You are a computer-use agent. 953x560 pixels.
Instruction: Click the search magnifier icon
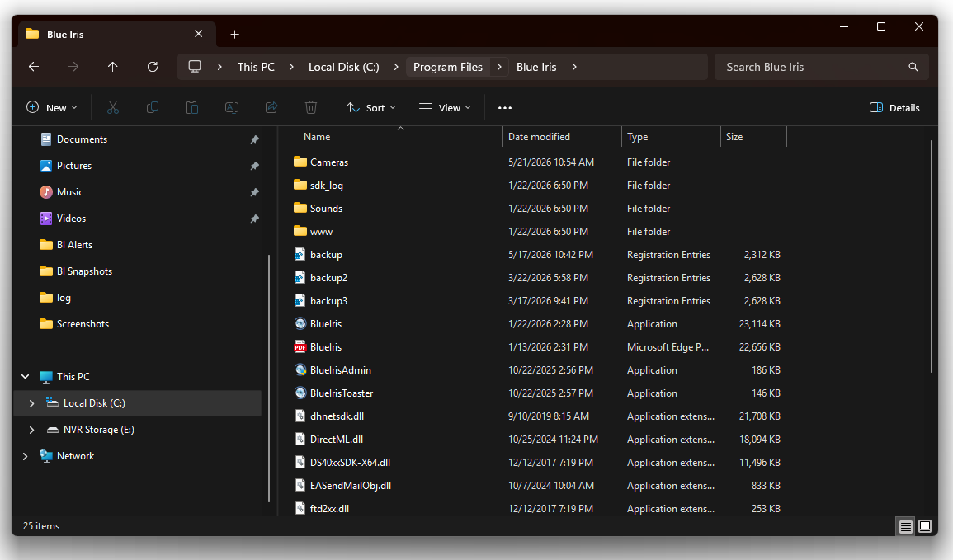point(913,67)
